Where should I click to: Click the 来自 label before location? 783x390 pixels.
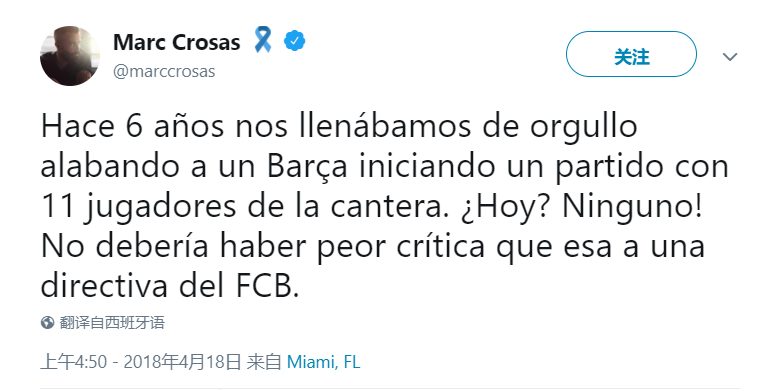point(264,362)
